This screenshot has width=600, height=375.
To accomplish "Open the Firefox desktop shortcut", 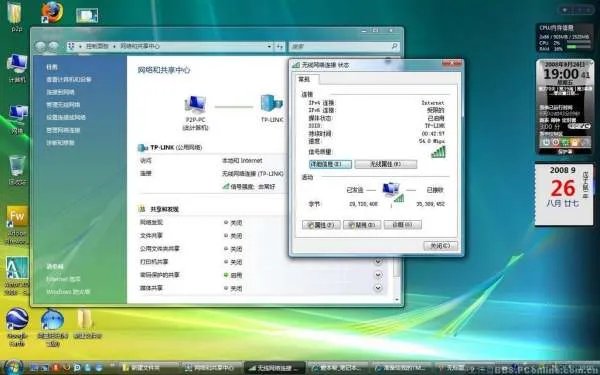I will coord(52,12).
